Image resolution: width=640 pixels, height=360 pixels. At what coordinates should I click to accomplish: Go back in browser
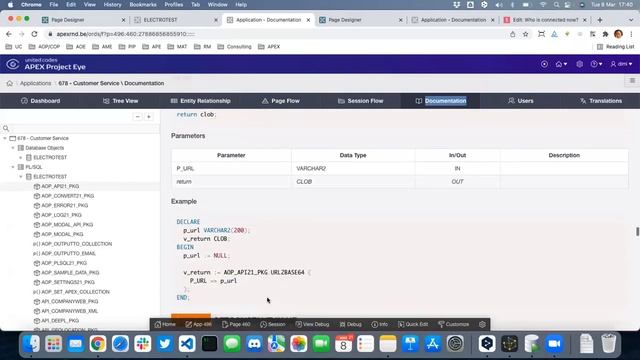(x=9, y=34)
